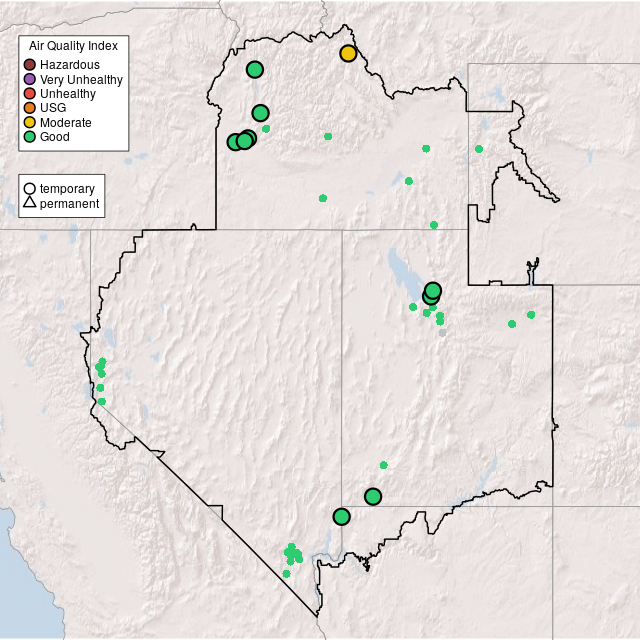
Task: Click the Air Quality Index legend title
Action: click(x=73, y=46)
